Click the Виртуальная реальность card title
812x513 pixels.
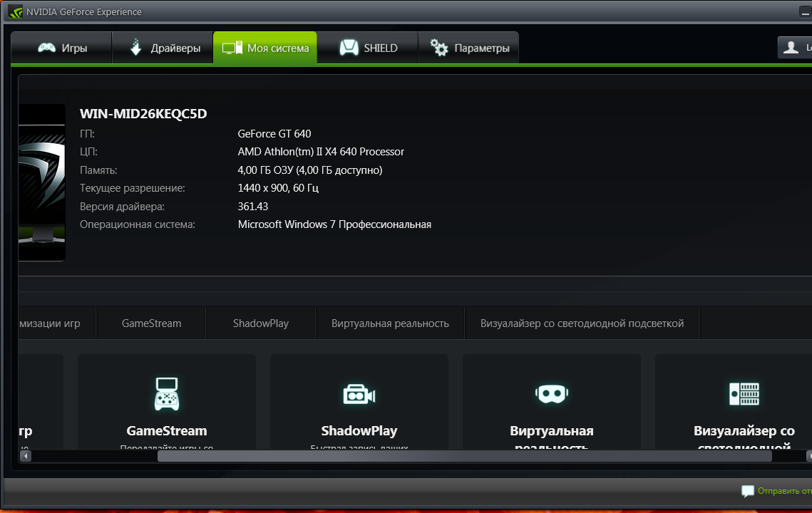tap(552, 437)
